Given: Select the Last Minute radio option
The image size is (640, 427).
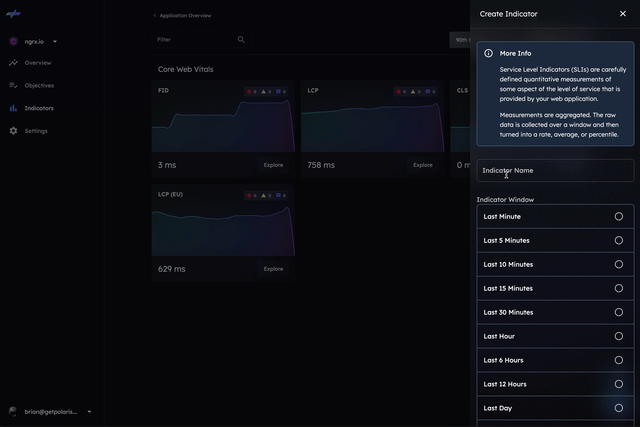Looking at the screenshot, I should click(x=618, y=216).
